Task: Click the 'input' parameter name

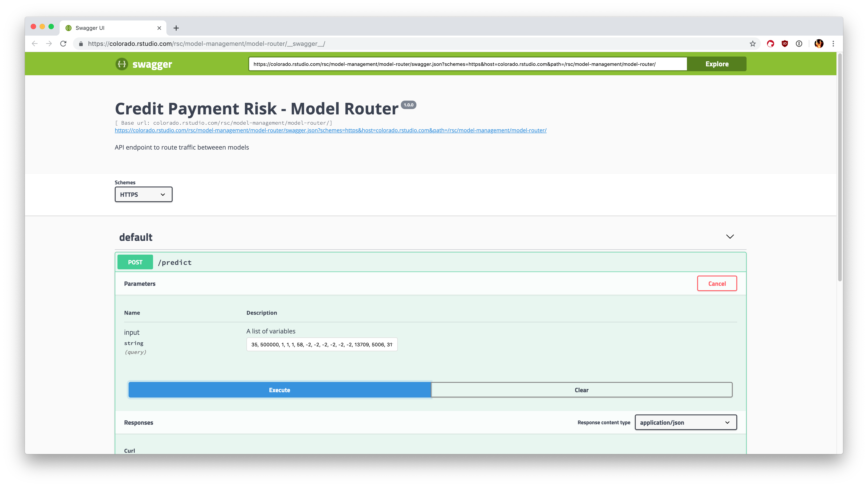Action: pyautogui.click(x=131, y=332)
